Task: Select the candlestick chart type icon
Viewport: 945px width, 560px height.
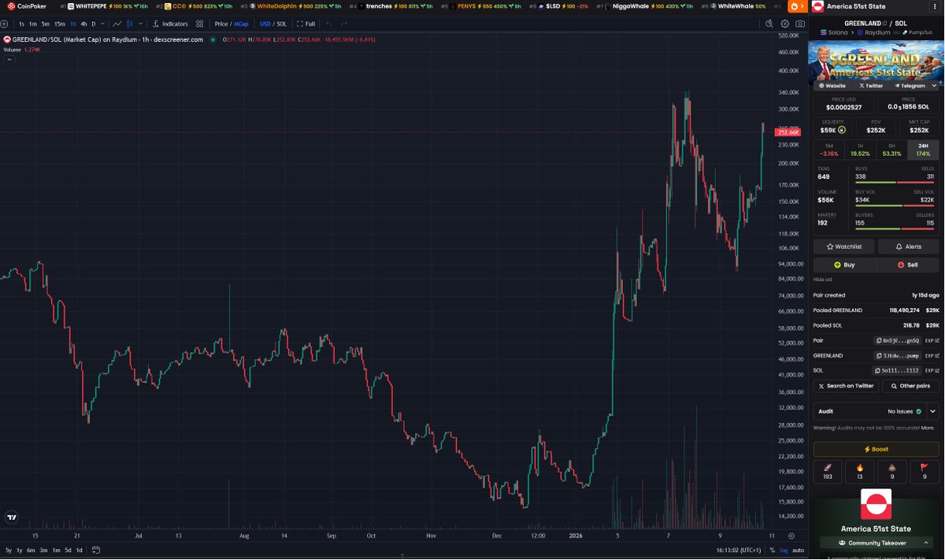Action: click(x=130, y=24)
